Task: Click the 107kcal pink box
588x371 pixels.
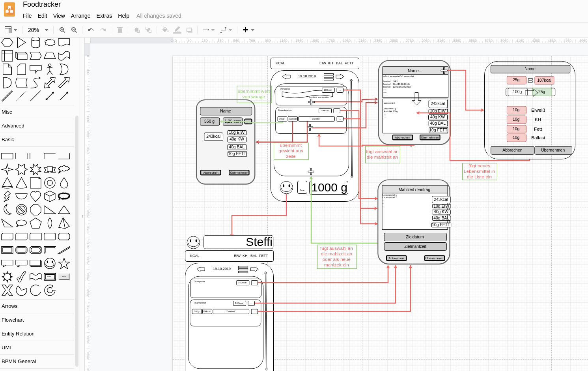Action: click(544, 80)
